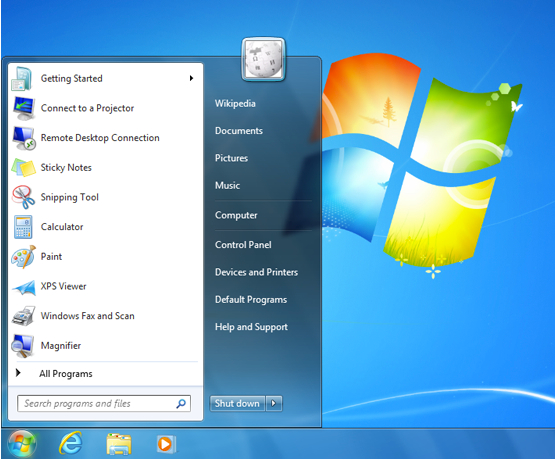The width and height of the screenshot is (555, 460).
Task: Click the XPS Viewer paper plane icon
Action: coord(24,287)
